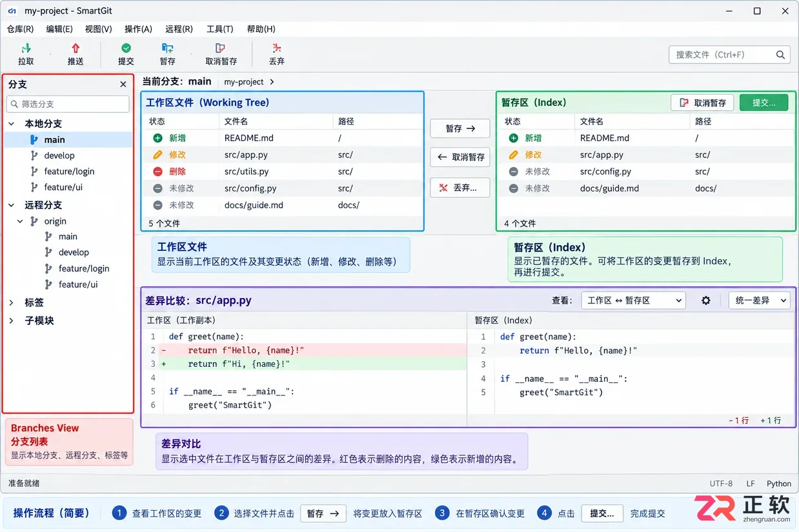Open the 工作区 ↔ 暂存区 view dropdown
This screenshot has width=799, height=532.
pyautogui.click(x=633, y=300)
